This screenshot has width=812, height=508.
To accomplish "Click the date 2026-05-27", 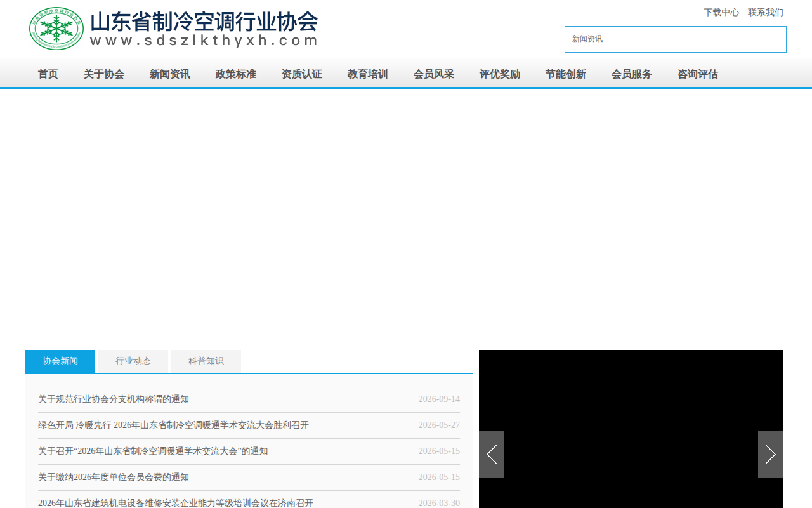I will point(439,425).
